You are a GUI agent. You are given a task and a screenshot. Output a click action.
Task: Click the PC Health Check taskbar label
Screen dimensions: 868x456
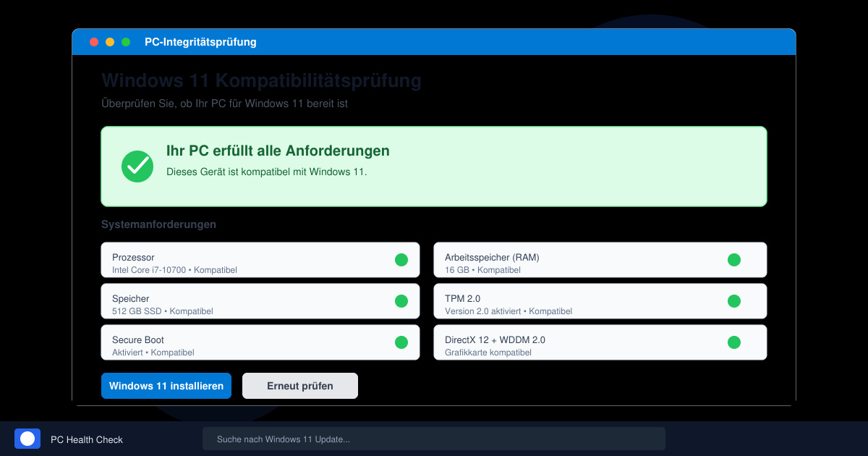click(87, 439)
